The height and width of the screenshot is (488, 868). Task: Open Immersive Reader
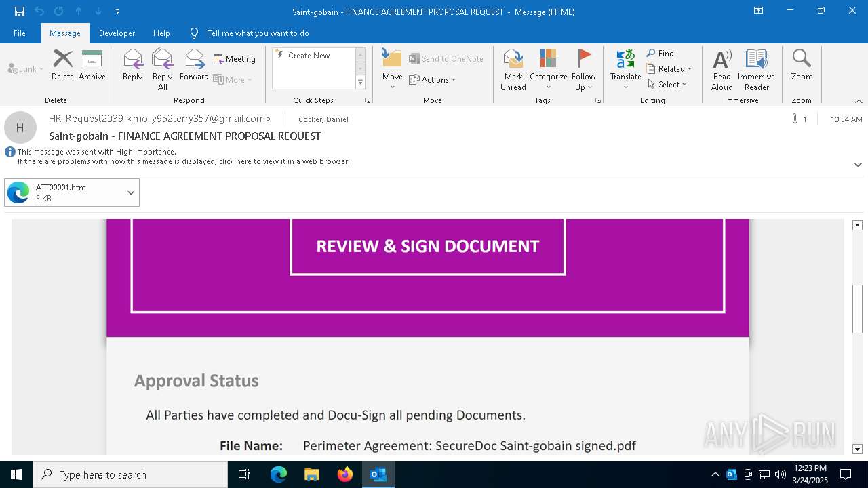[757, 69]
